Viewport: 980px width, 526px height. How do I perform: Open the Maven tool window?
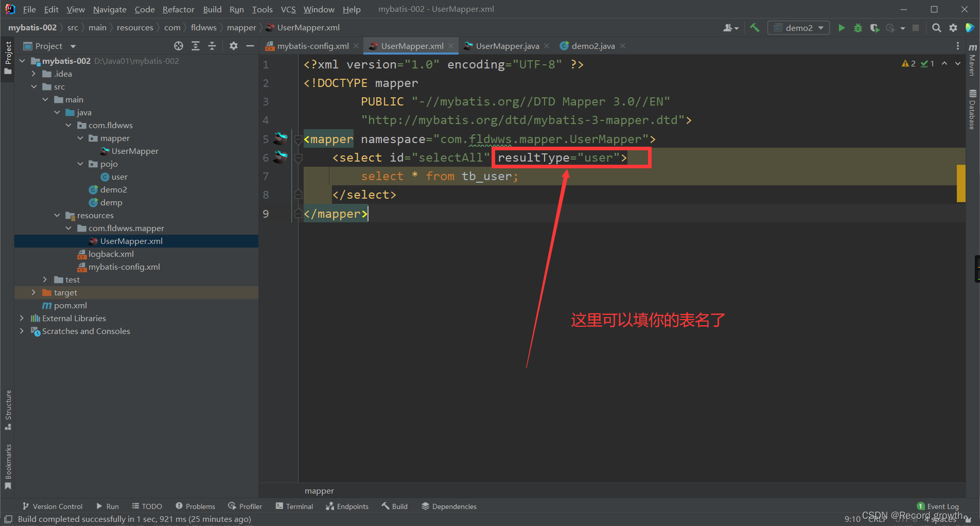[972, 59]
